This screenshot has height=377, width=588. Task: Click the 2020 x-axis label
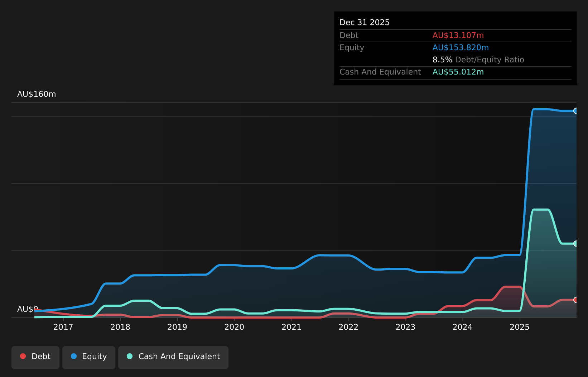coord(235,327)
